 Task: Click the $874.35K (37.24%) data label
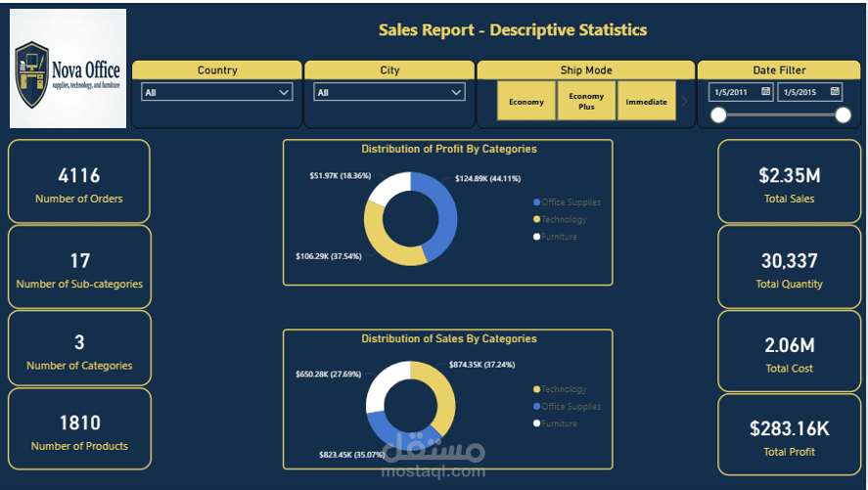pyautogui.click(x=481, y=365)
